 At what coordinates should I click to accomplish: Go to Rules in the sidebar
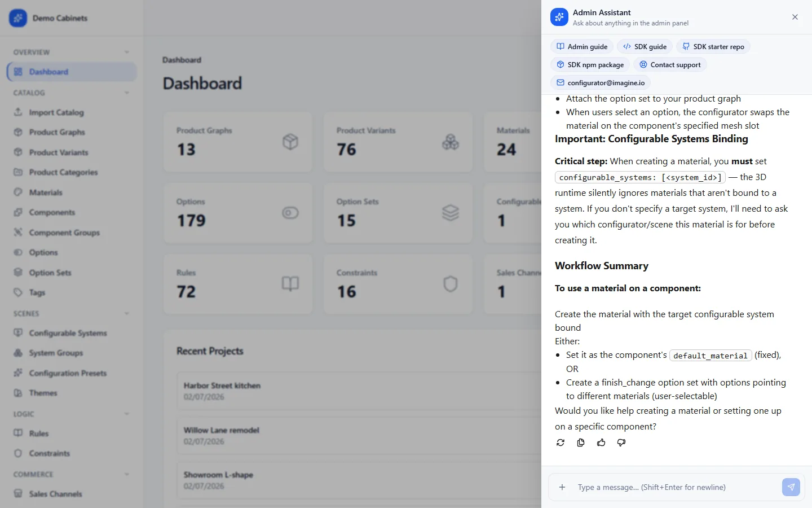(x=72, y=433)
